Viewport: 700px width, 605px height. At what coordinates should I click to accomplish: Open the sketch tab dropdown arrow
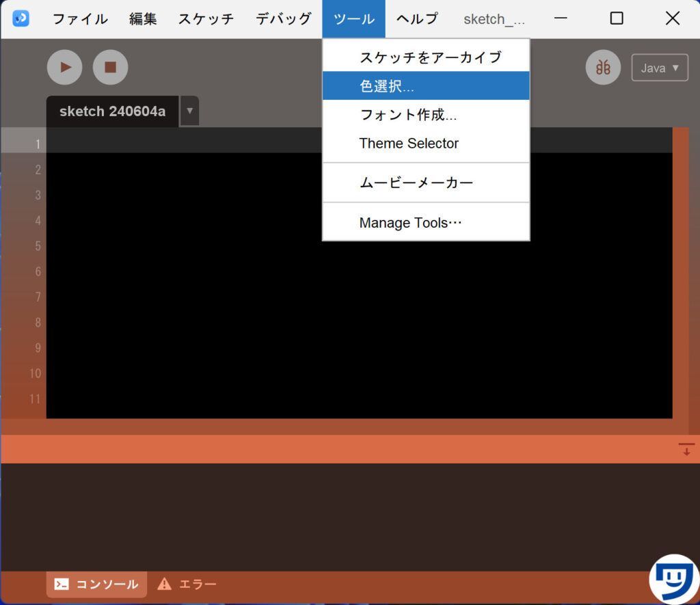click(190, 111)
